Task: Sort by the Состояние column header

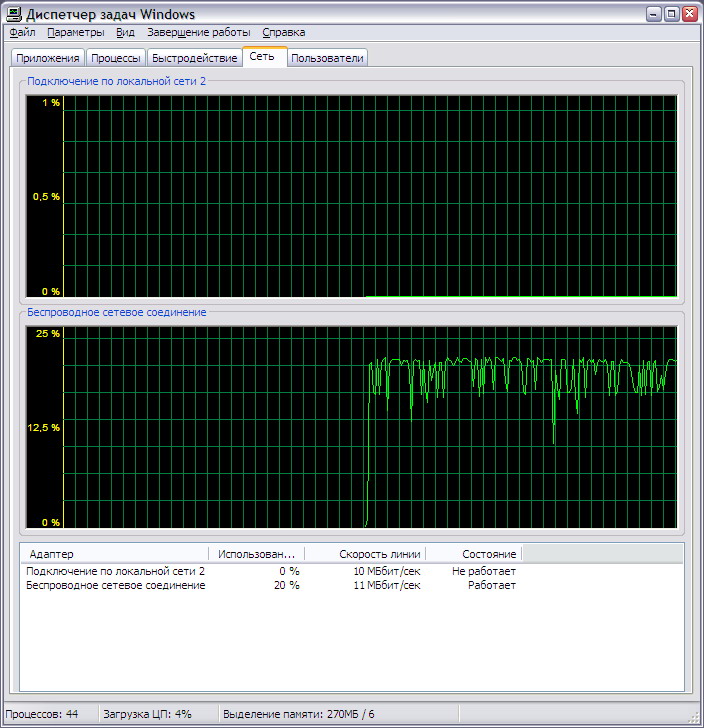Action: pos(474,554)
